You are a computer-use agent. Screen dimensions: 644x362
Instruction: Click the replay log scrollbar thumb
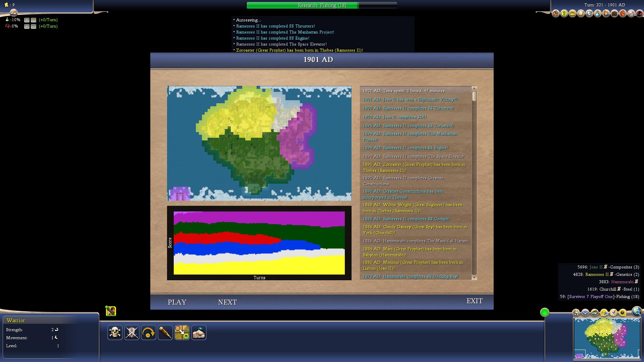[x=474, y=96]
